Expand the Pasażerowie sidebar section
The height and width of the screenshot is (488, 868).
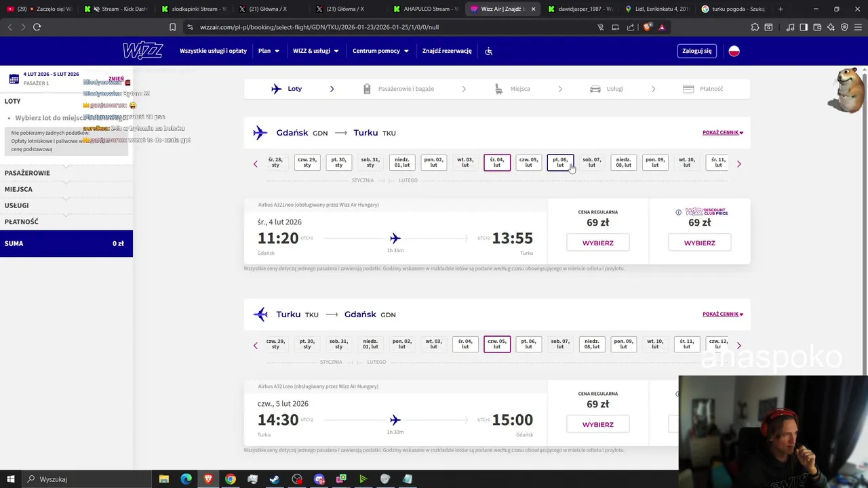point(66,173)
